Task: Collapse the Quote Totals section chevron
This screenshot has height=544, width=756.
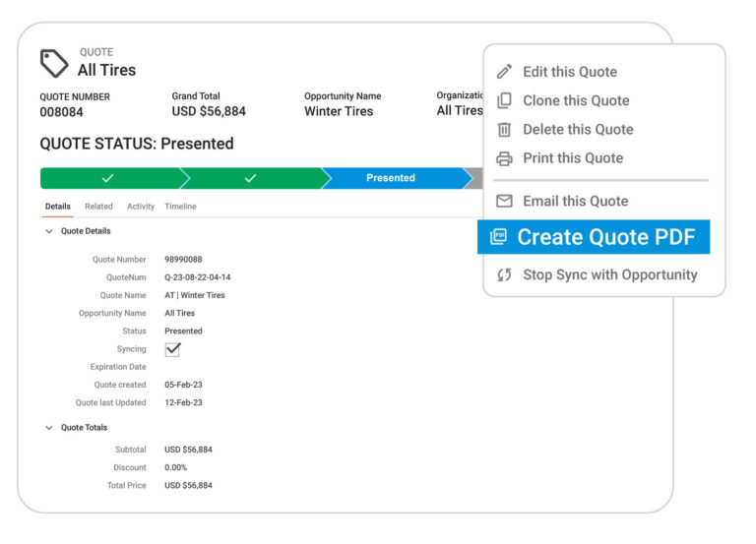Action: (x=48, y=427)
